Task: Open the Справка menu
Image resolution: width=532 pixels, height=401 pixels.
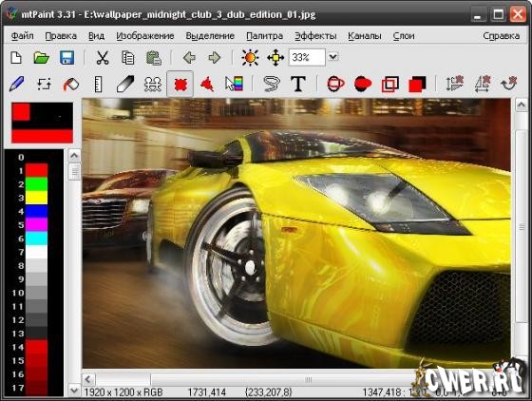Action: (502, 35)
